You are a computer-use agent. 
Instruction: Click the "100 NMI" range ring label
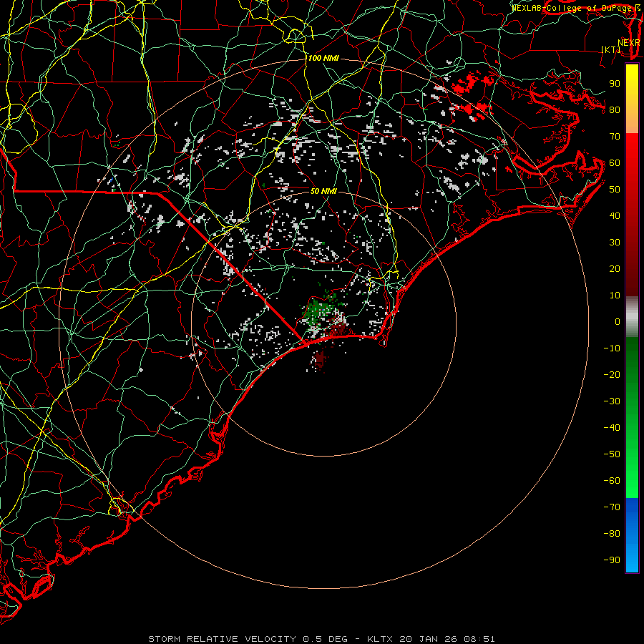pyautogui.click(x=323, y=59)
